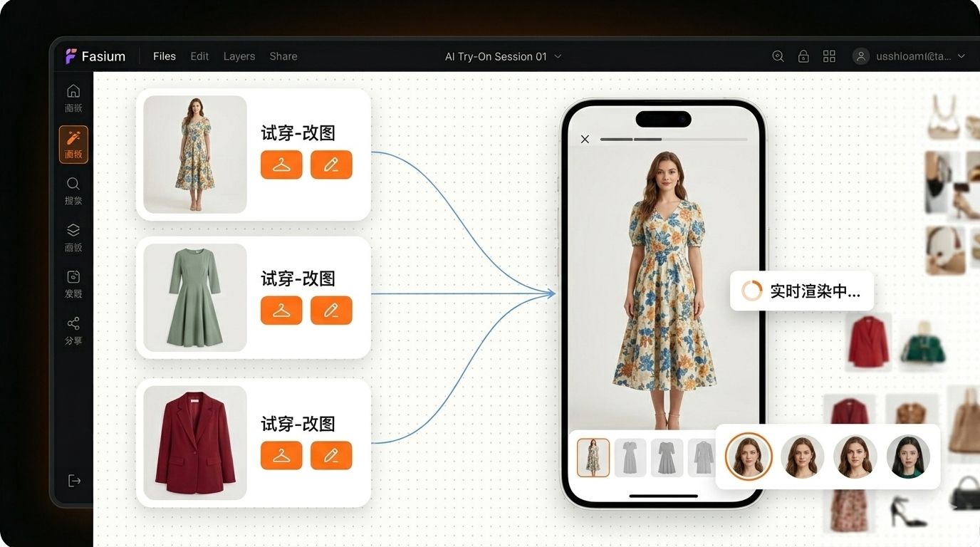Open the floral dress model thumbnail card
This screenshot has width=980, height=547.
click(x=195, y=155)
